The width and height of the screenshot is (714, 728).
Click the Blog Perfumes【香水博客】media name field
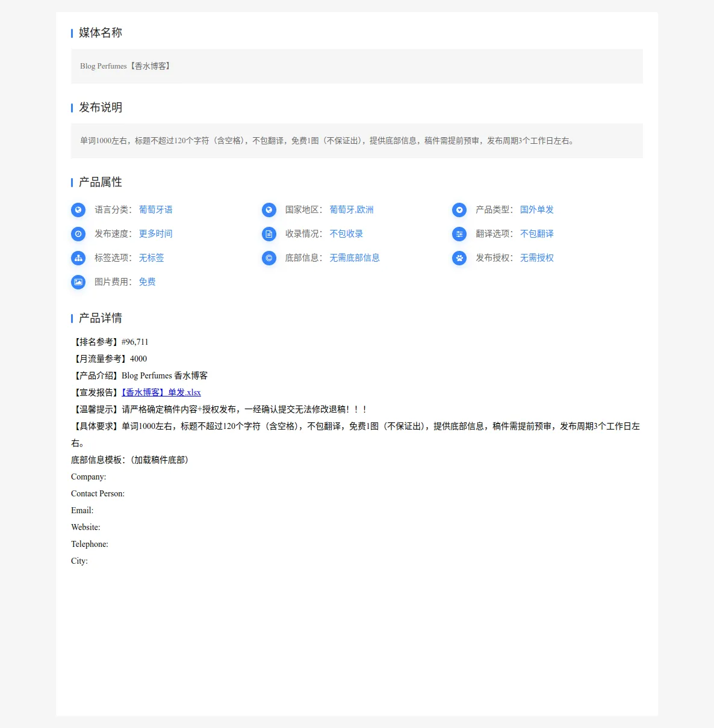tap(357, 66)
